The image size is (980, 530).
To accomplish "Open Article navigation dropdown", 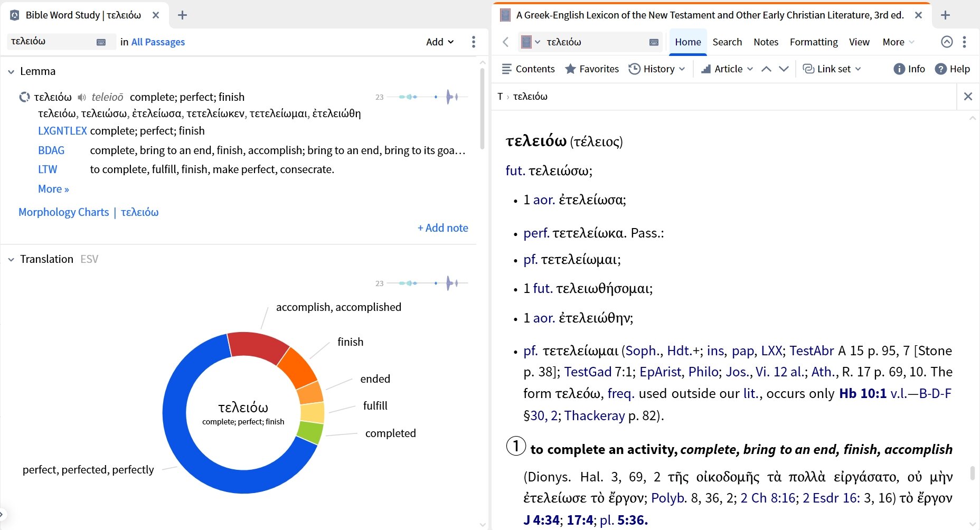I will coord(727,69).
